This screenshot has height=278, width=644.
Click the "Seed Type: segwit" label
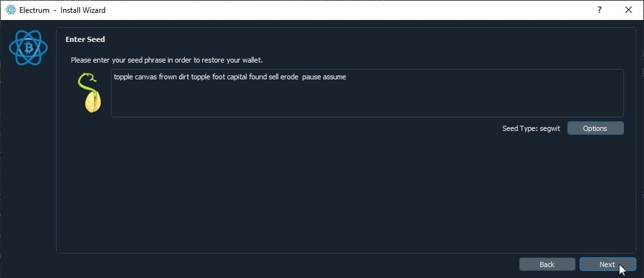click(x=531, y=129)
